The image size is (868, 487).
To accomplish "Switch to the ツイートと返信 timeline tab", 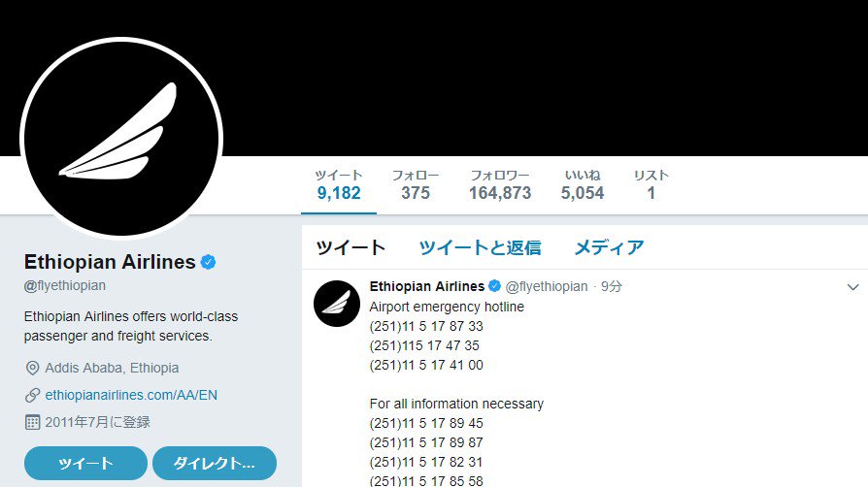I will coord(480,247).
